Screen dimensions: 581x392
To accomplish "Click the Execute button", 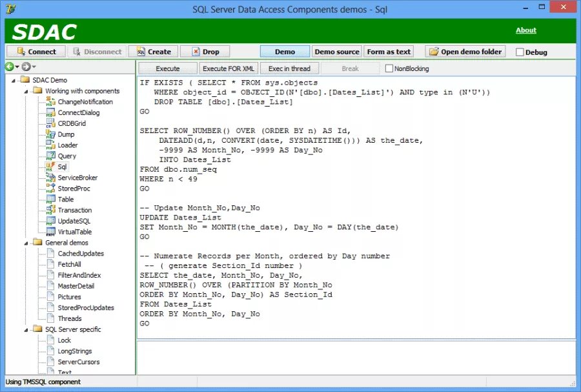I will pyautogui.click(x=167, y=68).
